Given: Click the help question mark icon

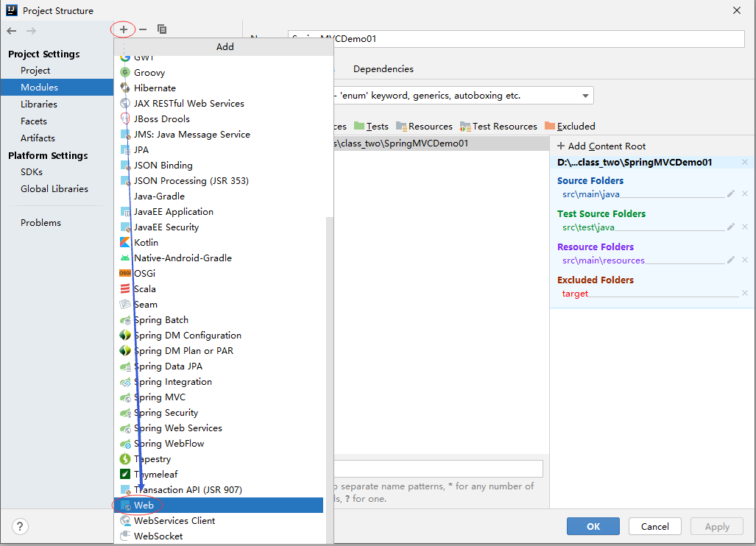Looking at the screenshot, I should click(x=20, y=526).
